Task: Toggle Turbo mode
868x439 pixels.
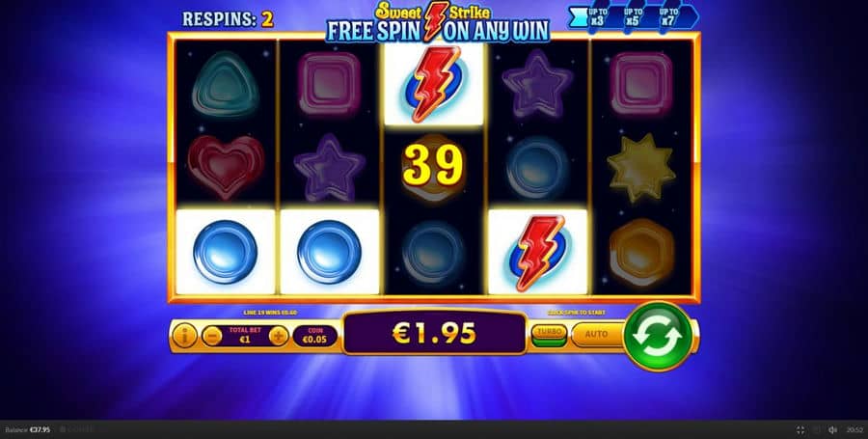Action: click(549, 335)
